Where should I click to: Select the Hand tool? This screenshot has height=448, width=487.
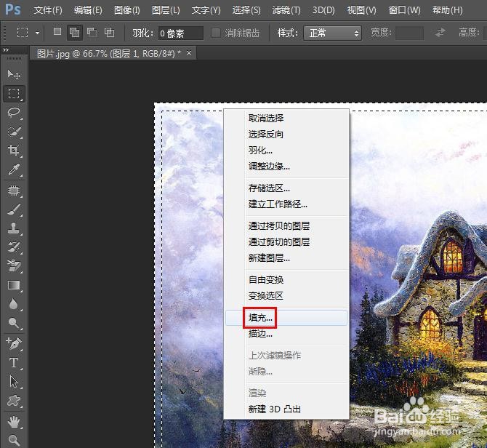[14, 422]
